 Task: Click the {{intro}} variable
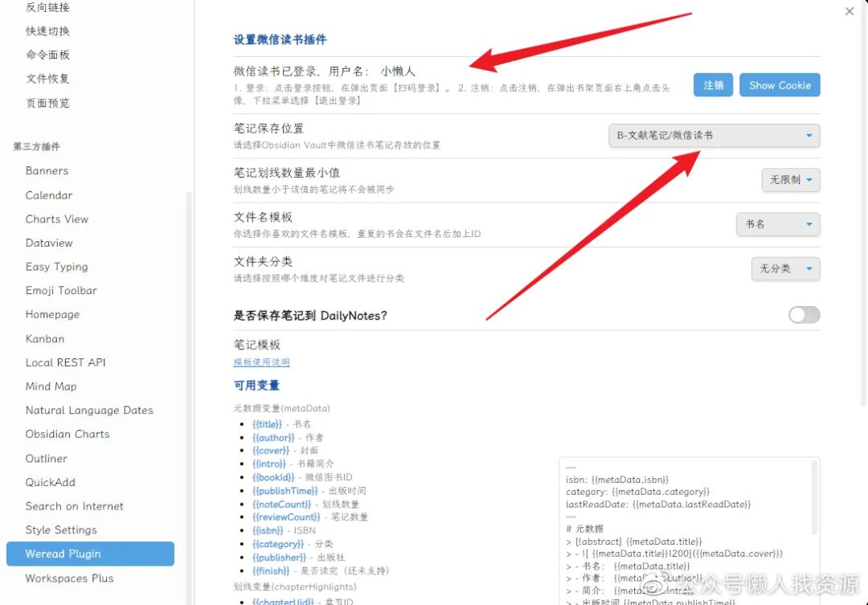tap(269, 464)
